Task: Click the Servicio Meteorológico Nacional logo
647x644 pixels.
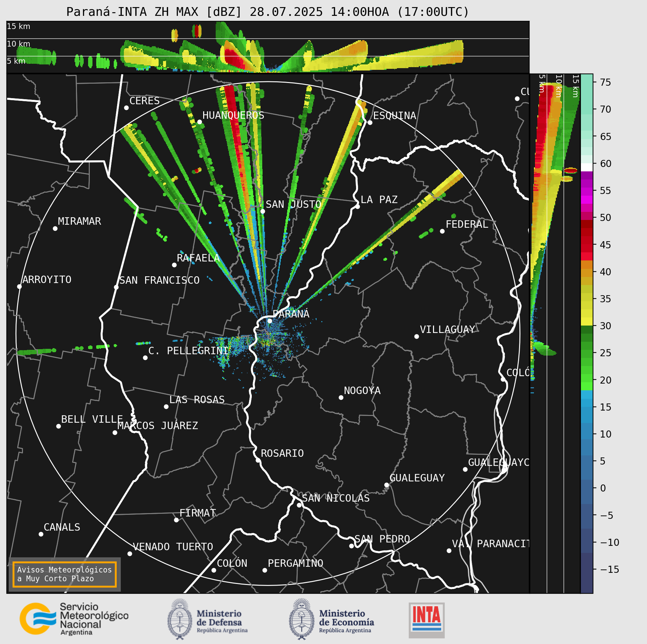Action: pos(74,619)
